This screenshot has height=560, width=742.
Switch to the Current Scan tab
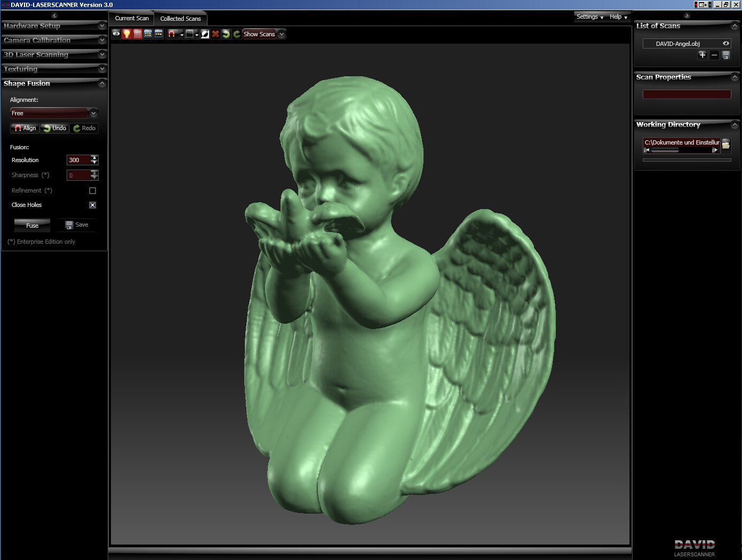131,18
